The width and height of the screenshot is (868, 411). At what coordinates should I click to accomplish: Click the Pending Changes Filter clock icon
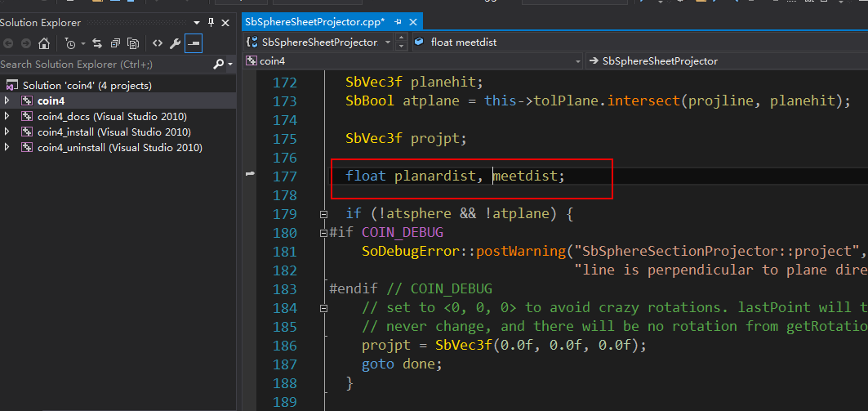coord(70,43)
